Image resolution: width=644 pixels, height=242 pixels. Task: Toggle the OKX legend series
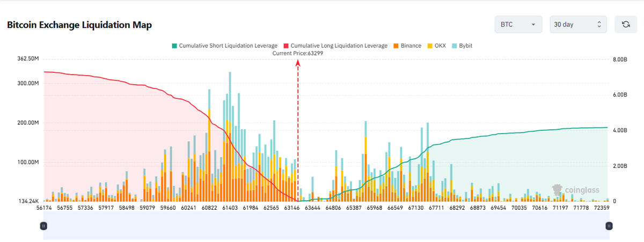point(436,46)
